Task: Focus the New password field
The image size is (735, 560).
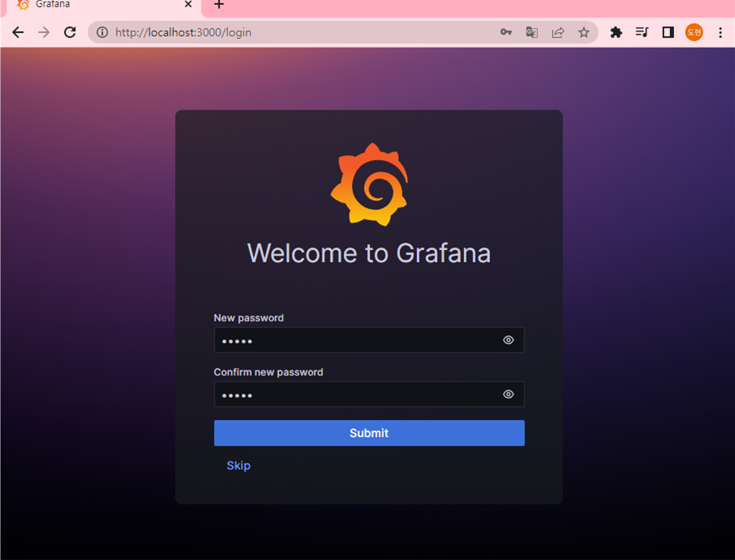Action: point(356,340)
